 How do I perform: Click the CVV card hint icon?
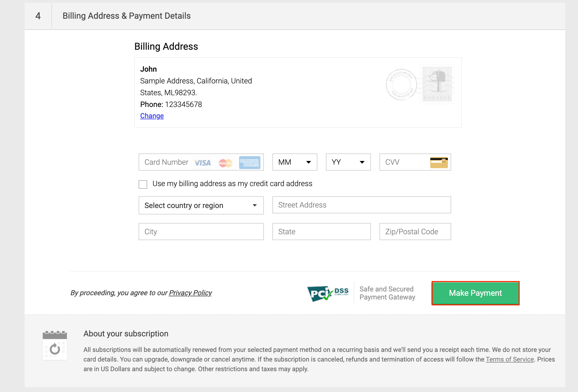pyautogui.click(x=439, y=162)
